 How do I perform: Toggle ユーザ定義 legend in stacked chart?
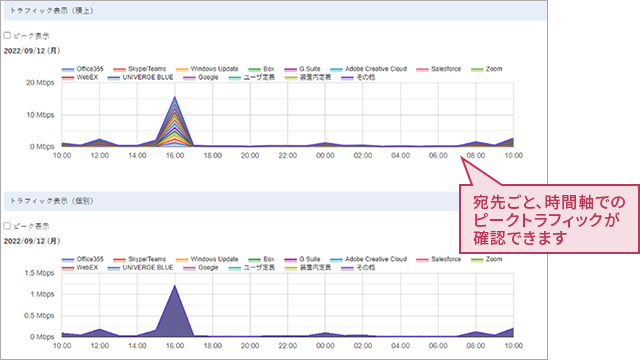pyautogui.click(x=252, y=77)
